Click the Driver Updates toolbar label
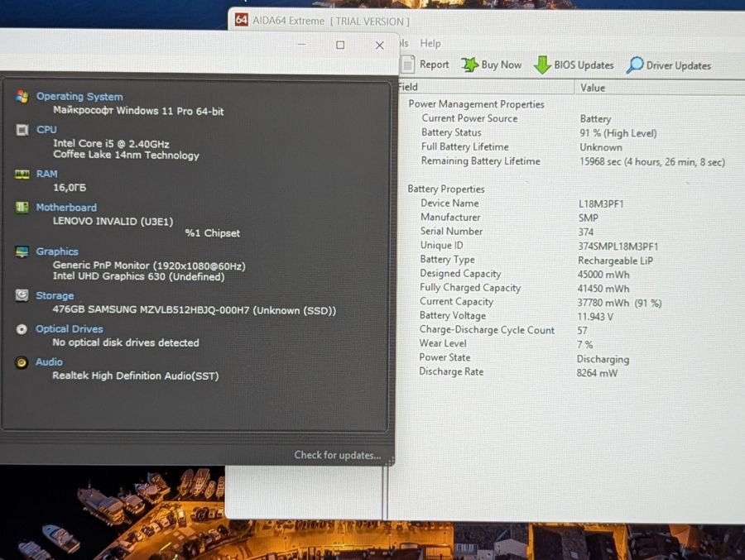The width and height of the screenshot is (745, 560). (679, 65)
